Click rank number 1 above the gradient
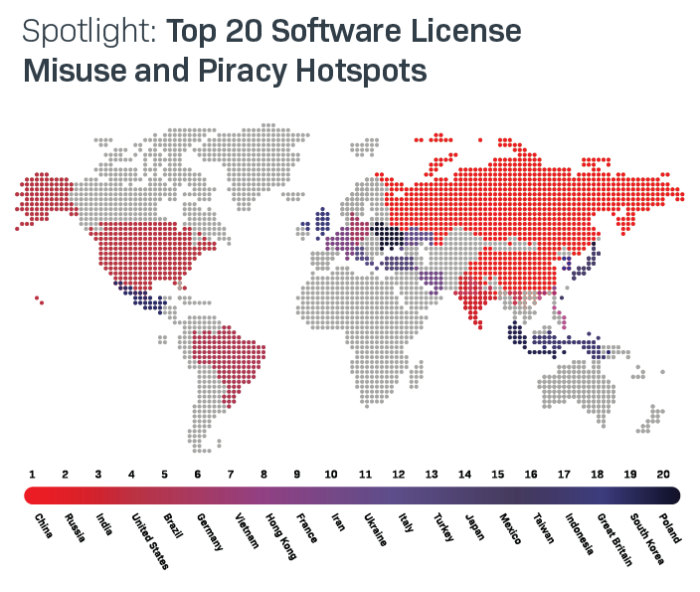 [x=32, y=474]
